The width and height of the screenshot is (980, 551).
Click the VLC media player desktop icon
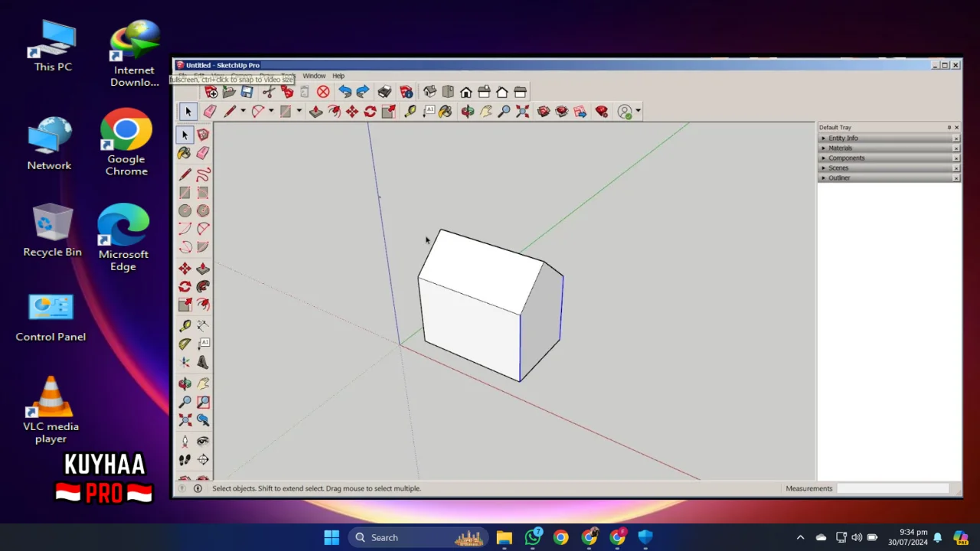(x=51, y=410)
